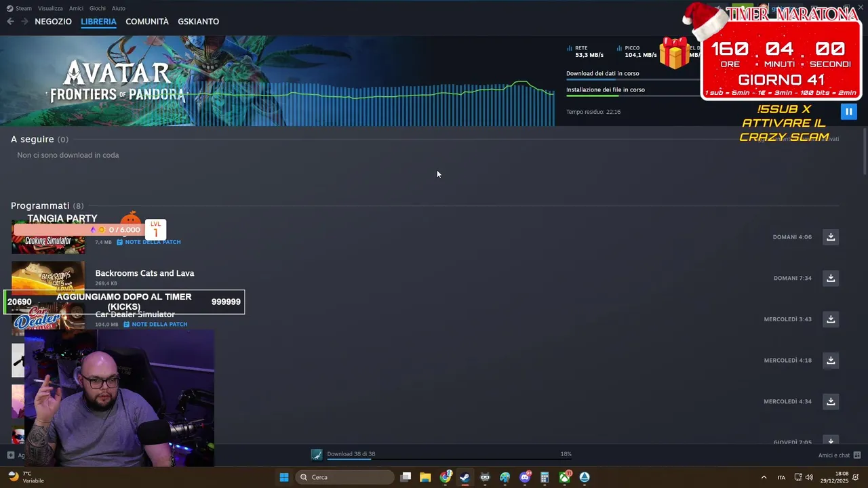The width and height of the screenshot is (868, 488).
Task: Download Backrooms Cats and Lava update now
Action: pyautogui.click(x=831, y=278)
